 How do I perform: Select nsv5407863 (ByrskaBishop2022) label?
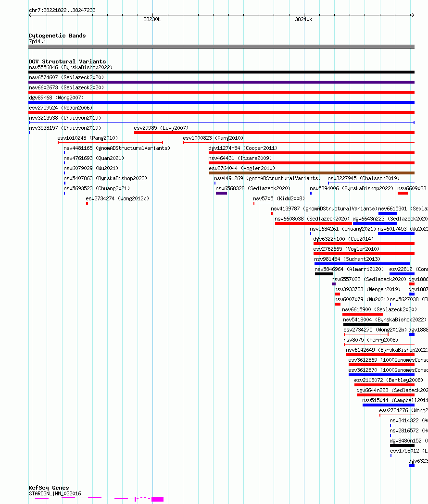pos(105,178)
